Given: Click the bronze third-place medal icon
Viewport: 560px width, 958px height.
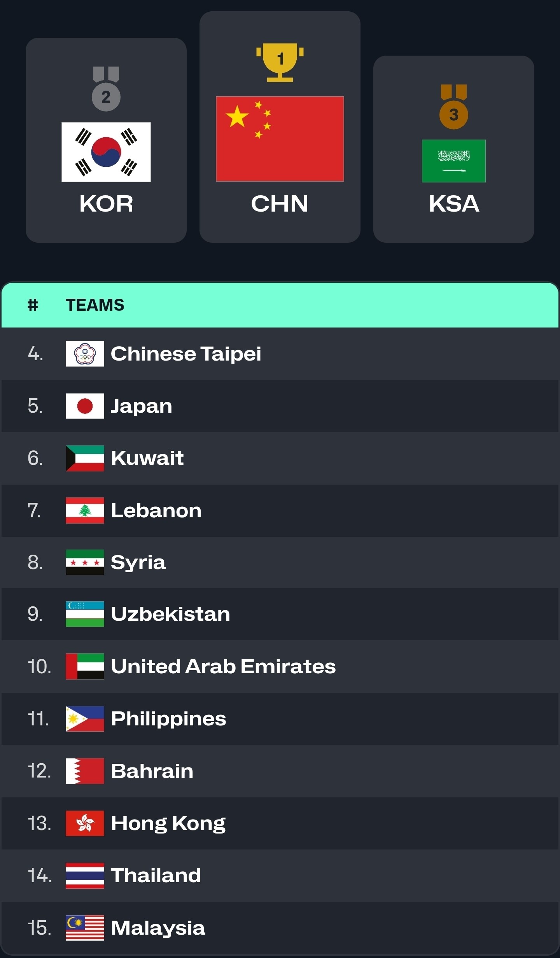Looking at the screenshot, I should tap(453, 107).
